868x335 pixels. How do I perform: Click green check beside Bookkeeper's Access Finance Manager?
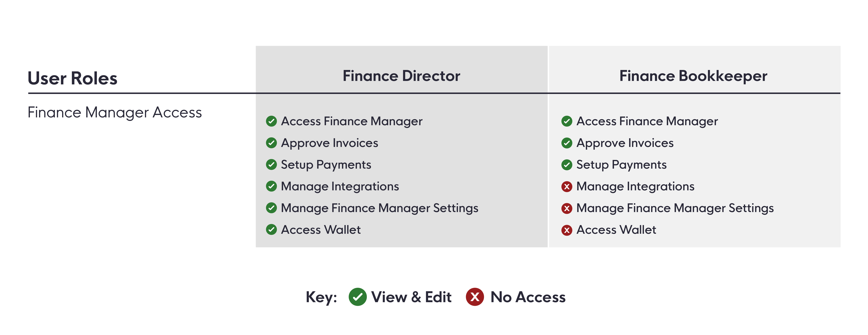567,121
